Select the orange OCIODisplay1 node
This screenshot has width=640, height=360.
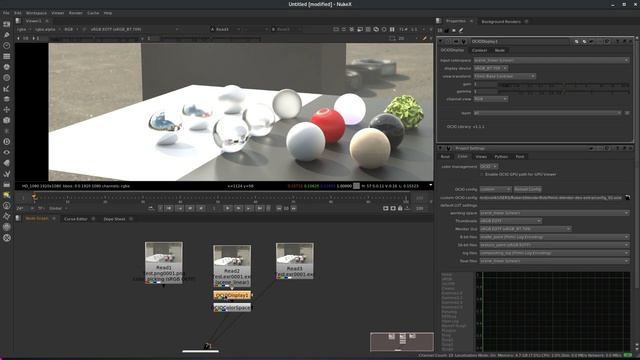coord(232,295)
